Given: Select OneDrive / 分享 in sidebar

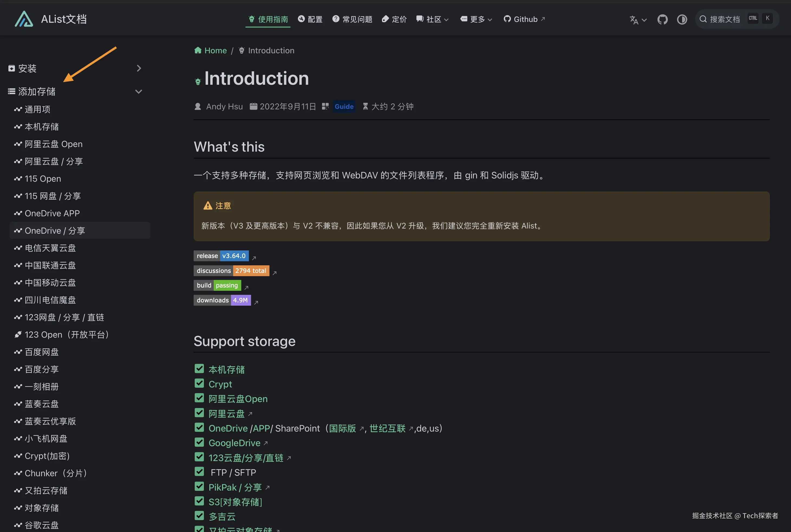Looking at the screenshot, I should (80, 231).
